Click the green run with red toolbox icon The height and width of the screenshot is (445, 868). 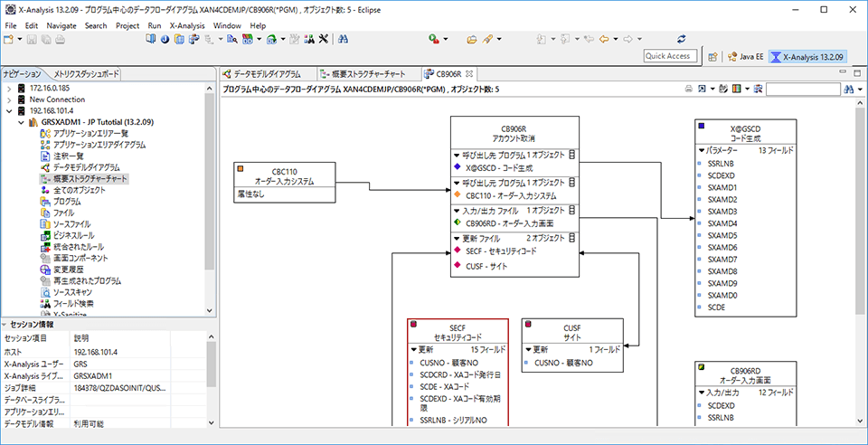click(x=433, y=39)
